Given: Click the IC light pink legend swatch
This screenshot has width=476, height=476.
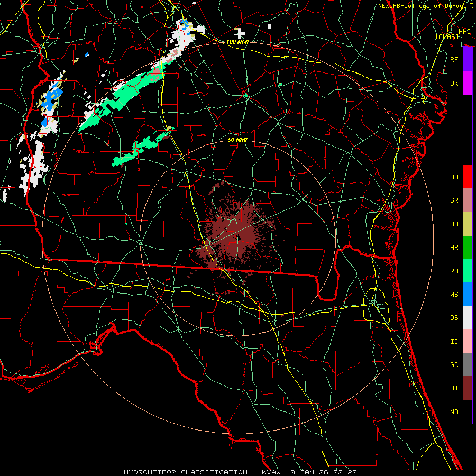Looking at the screenshot, I should (x=467, y=341).
